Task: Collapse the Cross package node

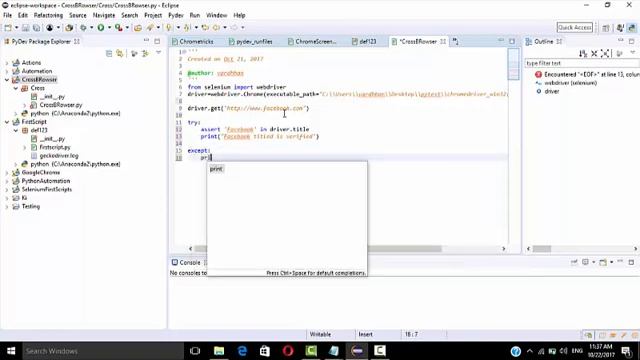Action: tap(16, 88)
